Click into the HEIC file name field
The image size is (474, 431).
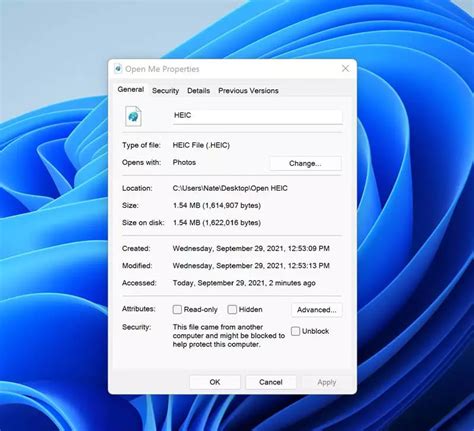coord(257,116)
